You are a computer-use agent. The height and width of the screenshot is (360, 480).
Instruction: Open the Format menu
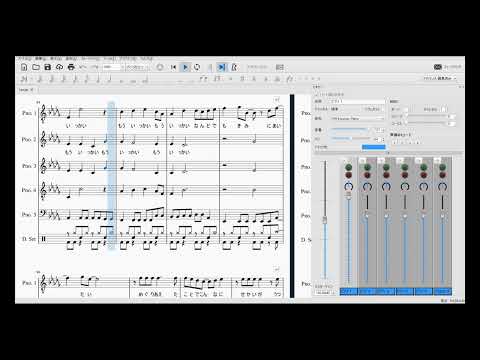tap(91, 58)
